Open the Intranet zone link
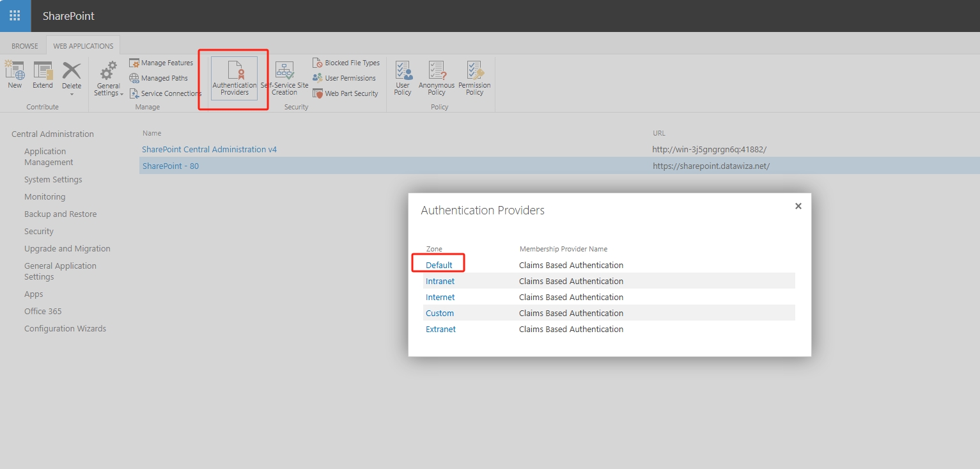This screenshot has height=469, width=980. (440, 281)
